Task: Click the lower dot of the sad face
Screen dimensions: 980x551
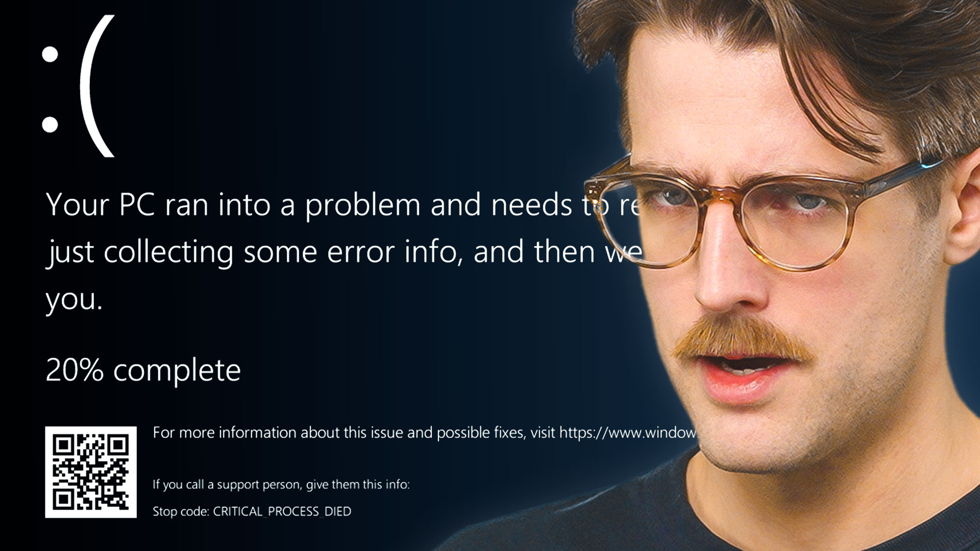Action: (x=50, y=124)
